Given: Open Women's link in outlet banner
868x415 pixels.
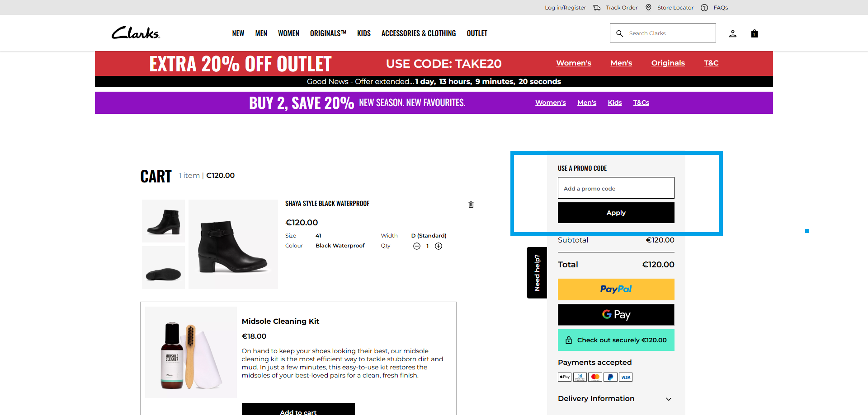Looking at the screenshot, I should [x=574, y=63].
